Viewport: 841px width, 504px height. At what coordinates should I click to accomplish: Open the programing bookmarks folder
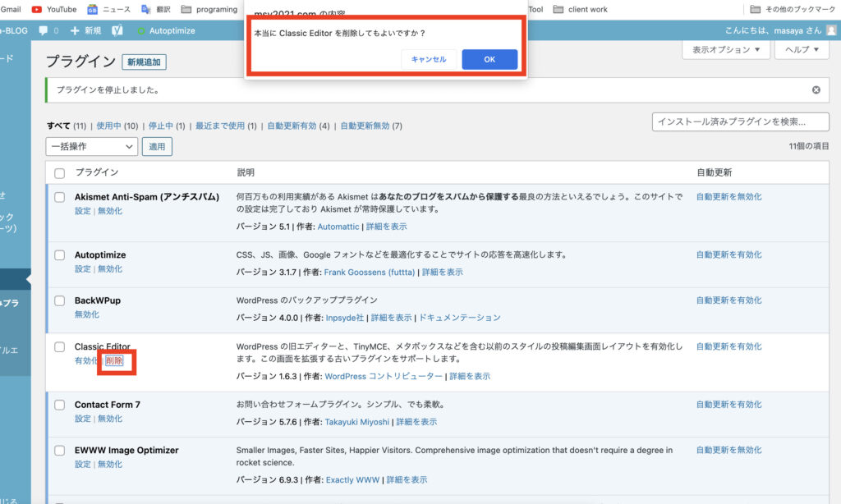[x=209, y=9]
